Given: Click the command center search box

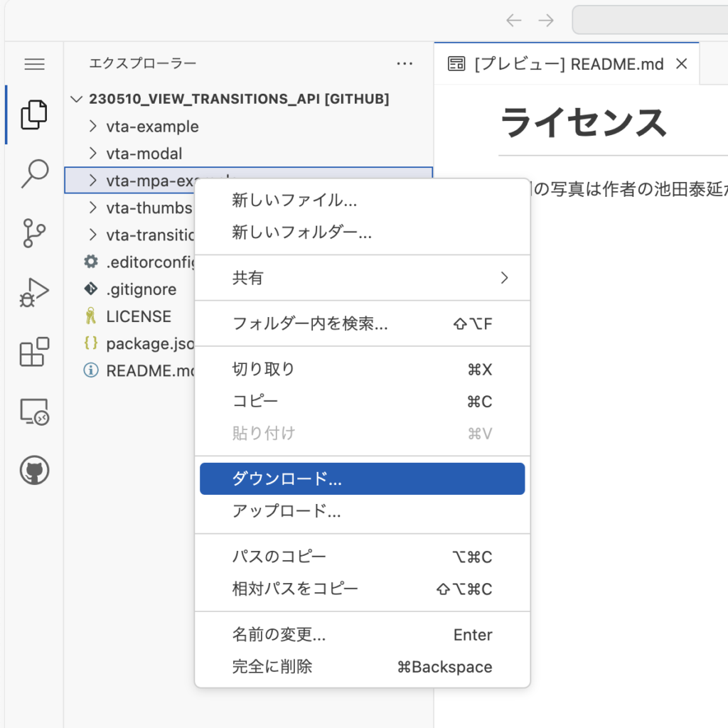Looking at the screenshot, I should click(x=650, y=20).
